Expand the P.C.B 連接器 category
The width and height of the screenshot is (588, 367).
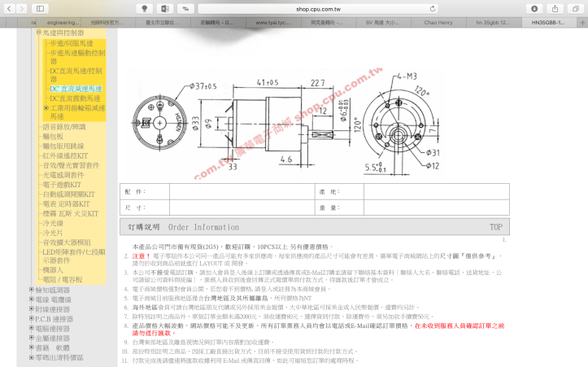tap(31, 319)
